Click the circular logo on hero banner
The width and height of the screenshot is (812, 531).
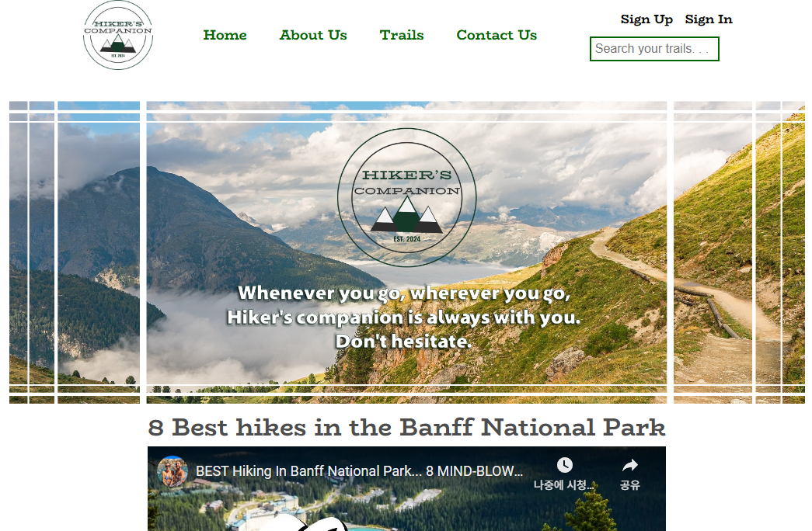[x=406, y=197]
